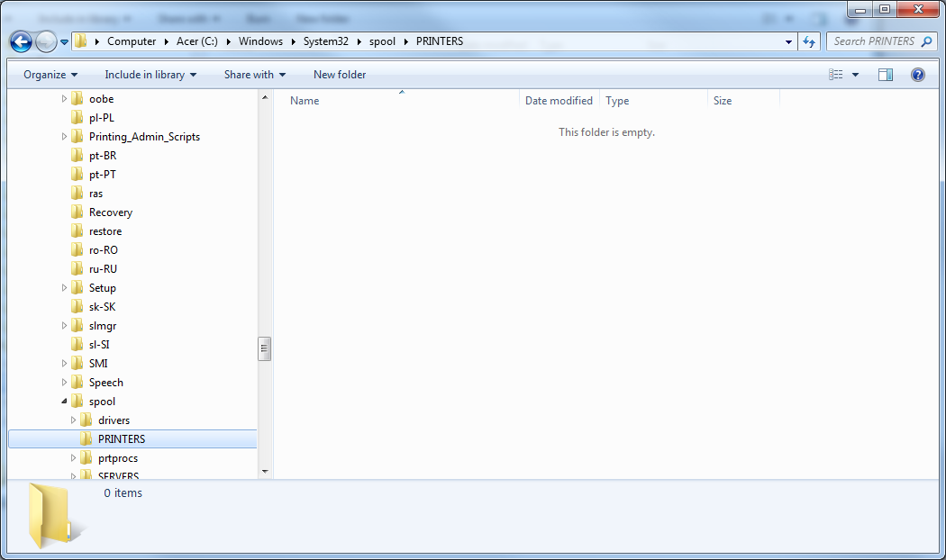Image resolution: width=946 pixels, height=560 pixels.
Task: Collapse the spool folder tree node
Action: (x=64, y=402)
